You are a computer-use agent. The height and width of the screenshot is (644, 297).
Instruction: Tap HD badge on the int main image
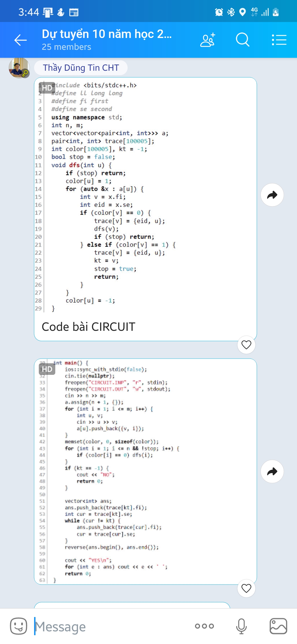point(47,369)
